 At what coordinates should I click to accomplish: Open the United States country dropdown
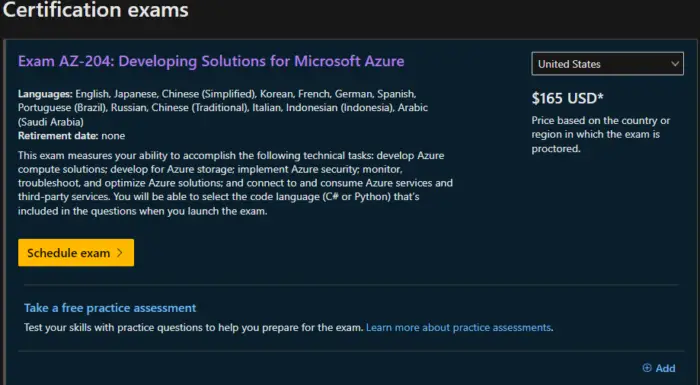click(607, 64)
